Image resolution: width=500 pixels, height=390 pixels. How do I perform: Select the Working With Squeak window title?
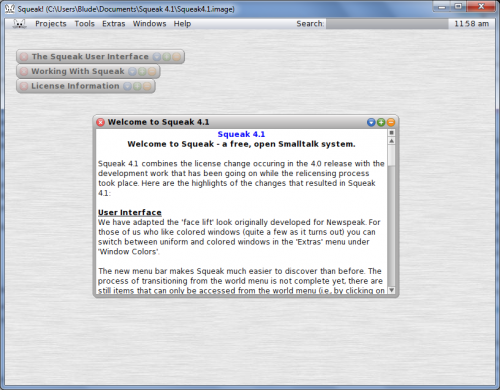pyautogui.click(x=78, y=71)
